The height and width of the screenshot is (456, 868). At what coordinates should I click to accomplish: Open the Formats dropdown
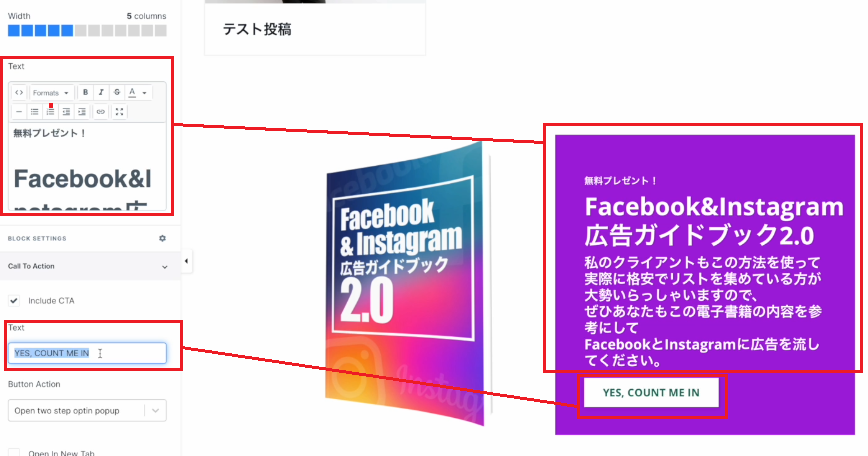tap(50, 92)
